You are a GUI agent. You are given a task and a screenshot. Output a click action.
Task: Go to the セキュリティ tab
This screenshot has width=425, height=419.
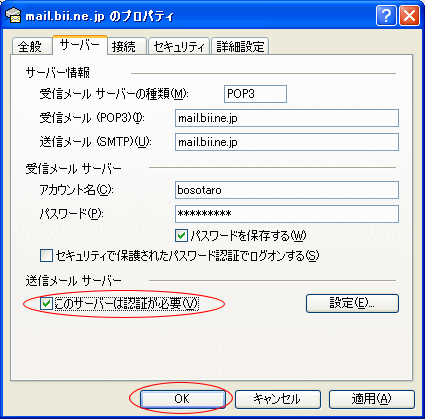coord(179,46)
